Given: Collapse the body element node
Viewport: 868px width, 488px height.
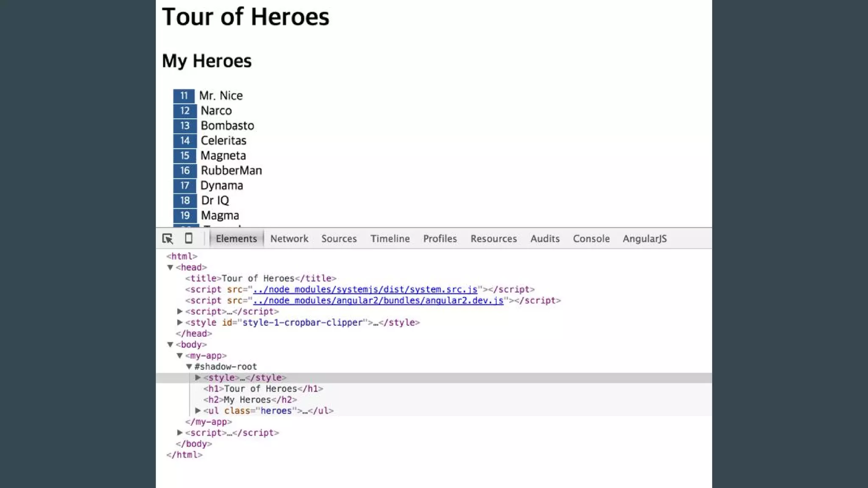Looking at the screenshot, I should [170, 344].
